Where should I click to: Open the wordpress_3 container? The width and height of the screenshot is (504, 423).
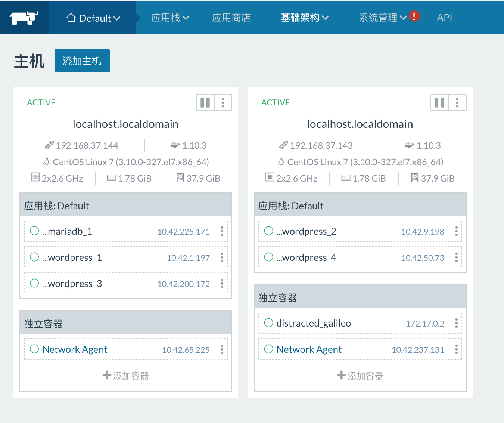coord(72,284)
